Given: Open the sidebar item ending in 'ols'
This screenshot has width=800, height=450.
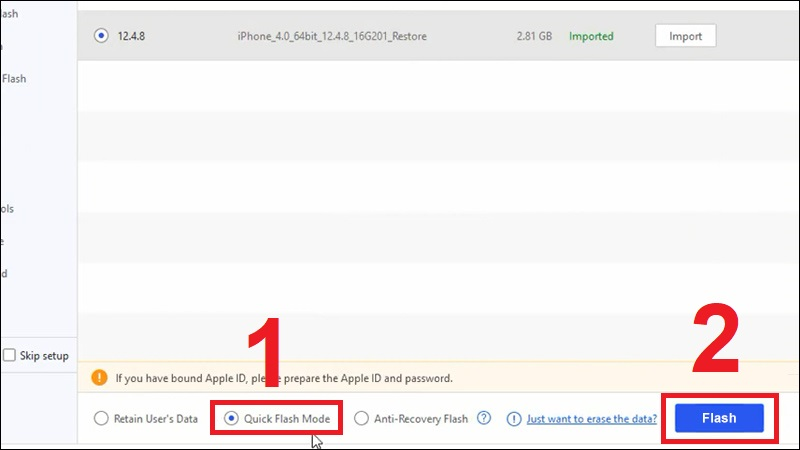Looking at the screenshot, I should tap(7, 209).
